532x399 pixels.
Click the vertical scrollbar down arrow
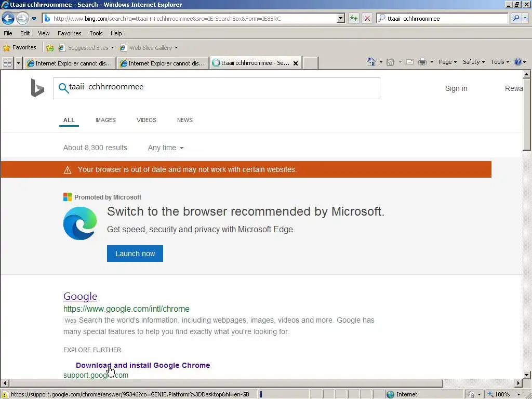pos(527,375)
